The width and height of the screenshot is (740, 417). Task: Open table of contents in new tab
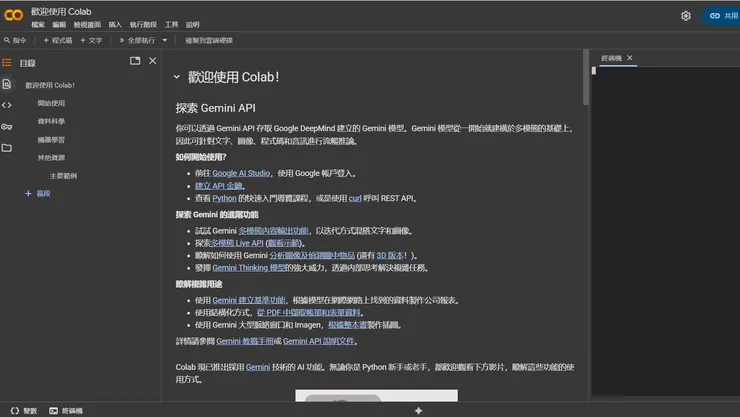[x=135, y=61]
